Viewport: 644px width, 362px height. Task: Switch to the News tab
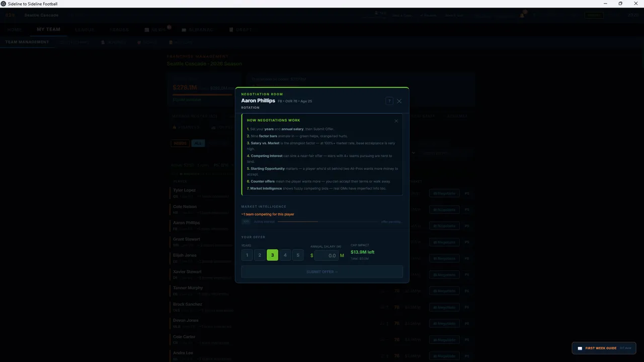click(155, 30)
